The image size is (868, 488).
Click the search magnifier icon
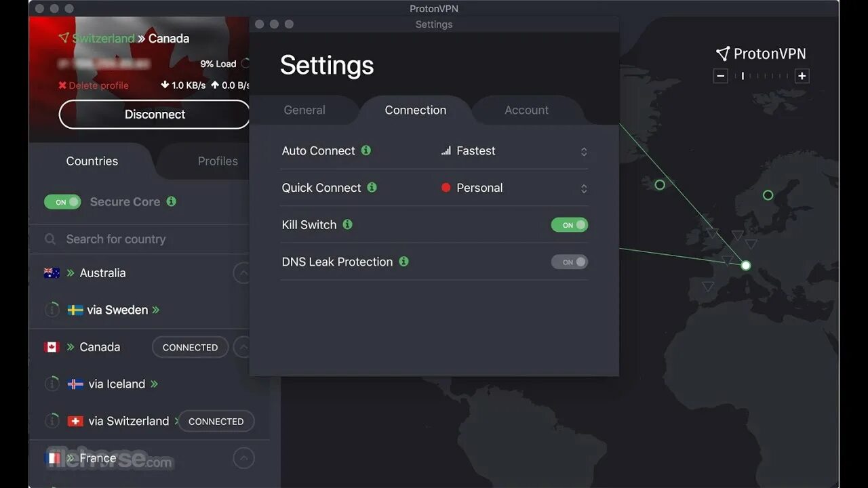point(50,239)
